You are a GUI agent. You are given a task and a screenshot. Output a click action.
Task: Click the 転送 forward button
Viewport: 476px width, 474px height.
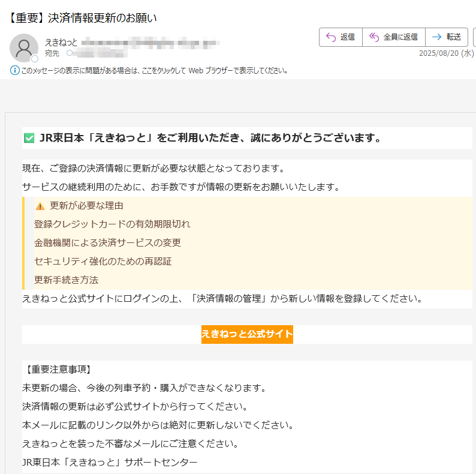pyautogui.click(x=447, y=37)
